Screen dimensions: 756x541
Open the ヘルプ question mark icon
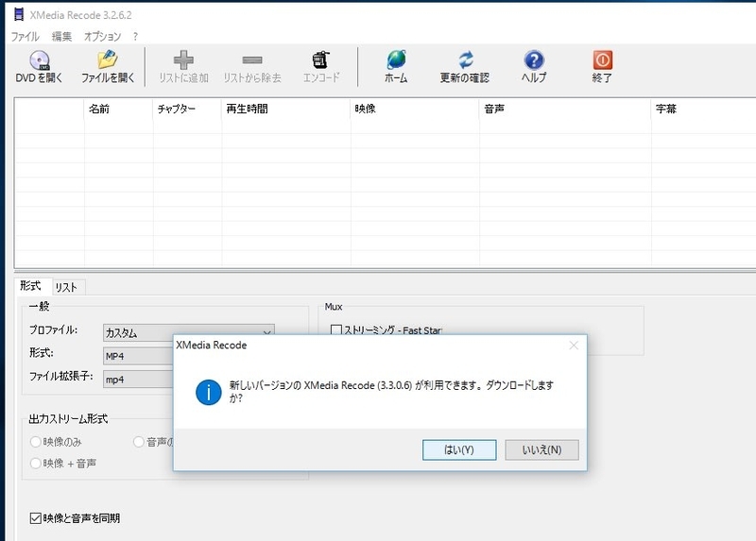[x=534, y=60]
